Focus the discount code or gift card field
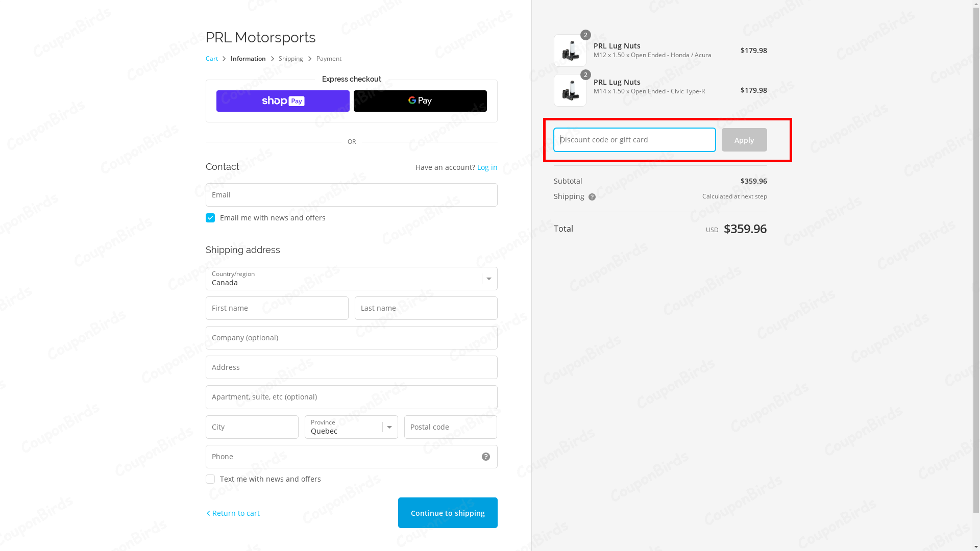Image resolution: width=980 pixels, height=551 pixels. pos(634,140)
